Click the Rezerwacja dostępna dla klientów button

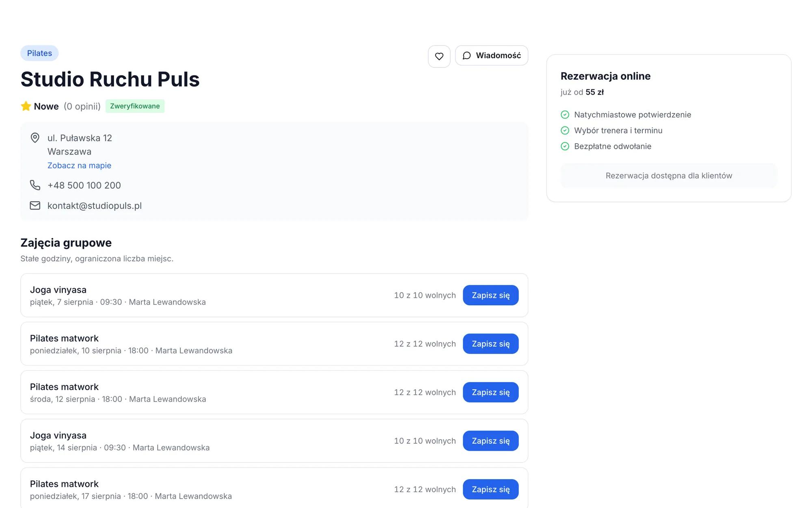(x=669, y=176)
